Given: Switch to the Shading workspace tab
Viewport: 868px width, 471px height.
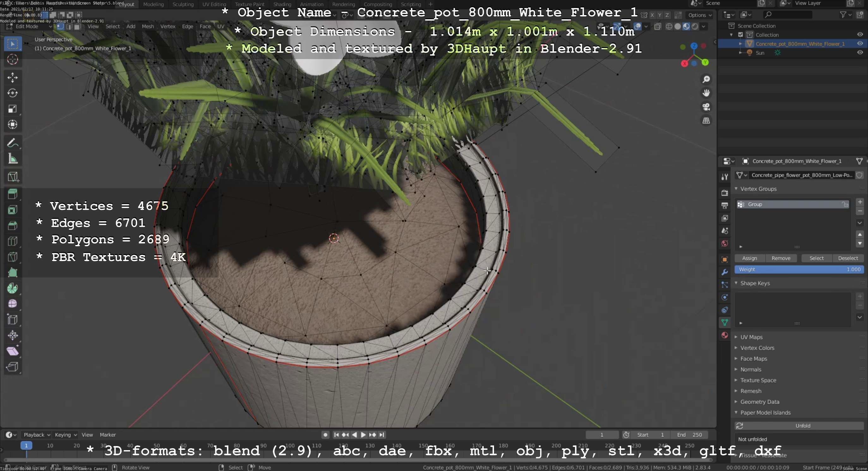Looking at the screenshot, I should tap(282, 4).
